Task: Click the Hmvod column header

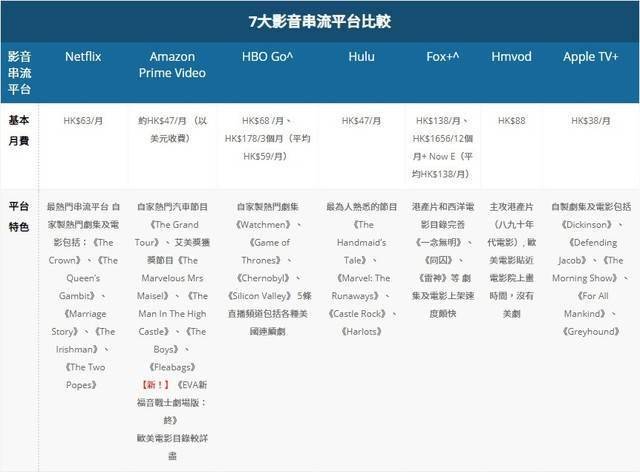Action: click(x=511, y=56)
